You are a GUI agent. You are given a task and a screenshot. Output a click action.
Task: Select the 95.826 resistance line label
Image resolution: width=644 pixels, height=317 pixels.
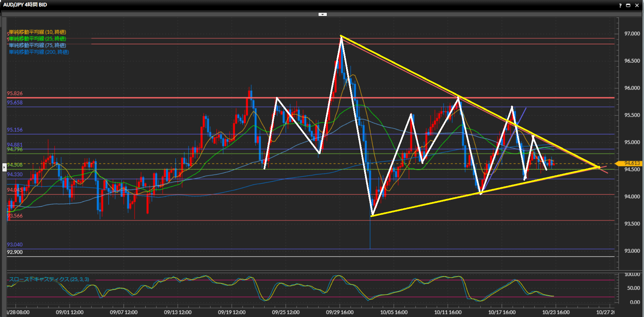point(15,94)
